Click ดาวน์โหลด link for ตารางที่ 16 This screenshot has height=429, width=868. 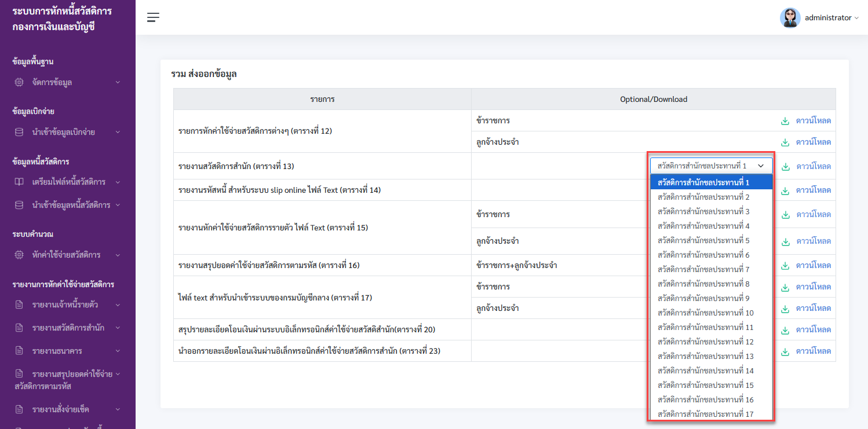pyautogui.click(x=814, y=266)
